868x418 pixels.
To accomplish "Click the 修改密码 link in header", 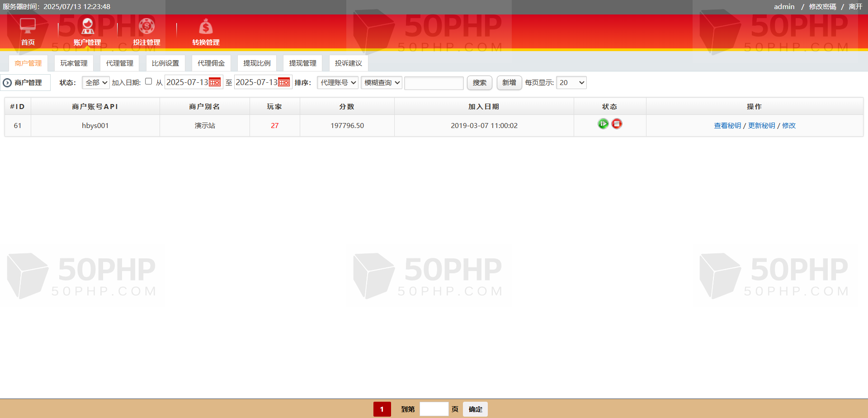I will 822,6.
